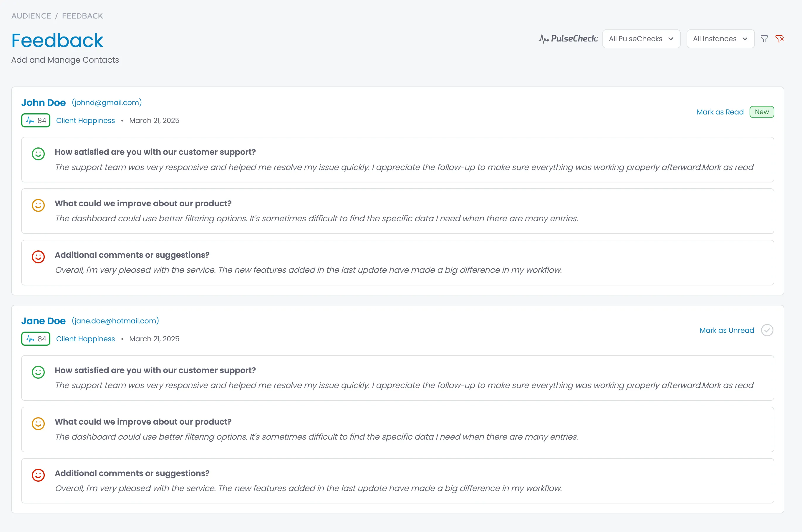Screen dimensions: 802x532
Task: Click the green New badge on John Doe
Action: [x=762, y=112]
